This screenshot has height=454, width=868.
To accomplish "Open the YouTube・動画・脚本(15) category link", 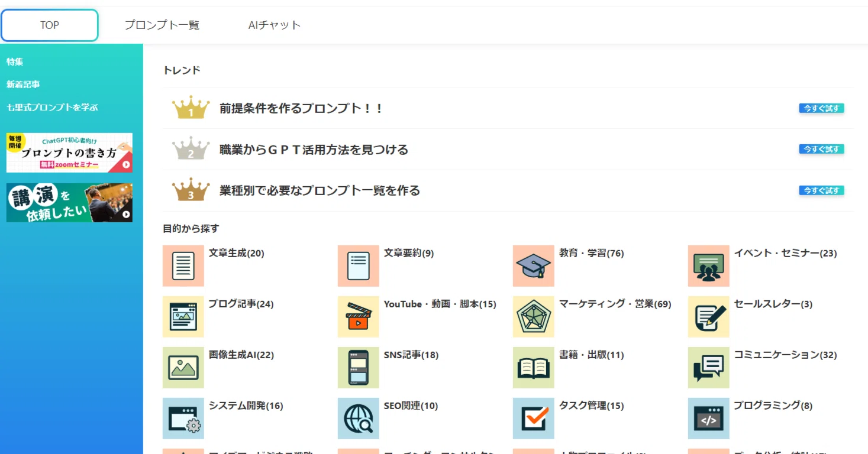I will (x=440, y=304).
